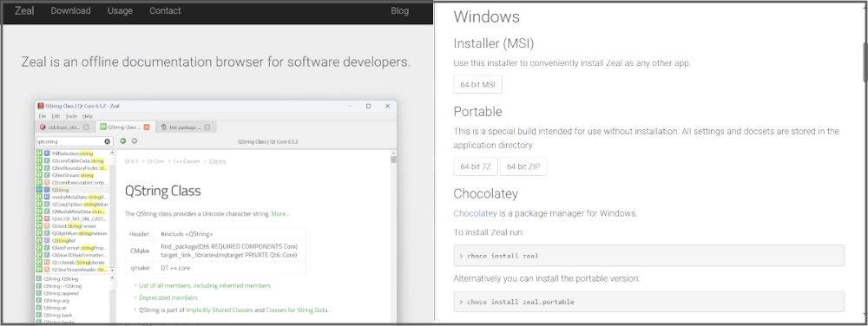
Task: Select QCoapOption::stringValue search result
Action: coord(73,204)
